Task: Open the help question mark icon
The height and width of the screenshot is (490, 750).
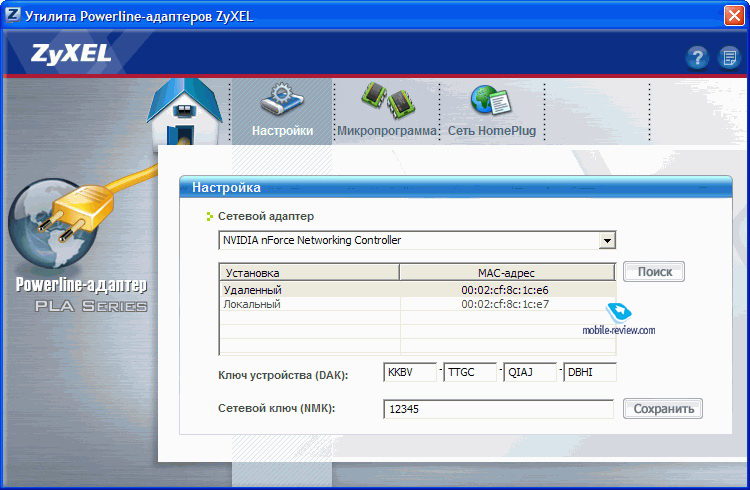Action: (697, 58)
